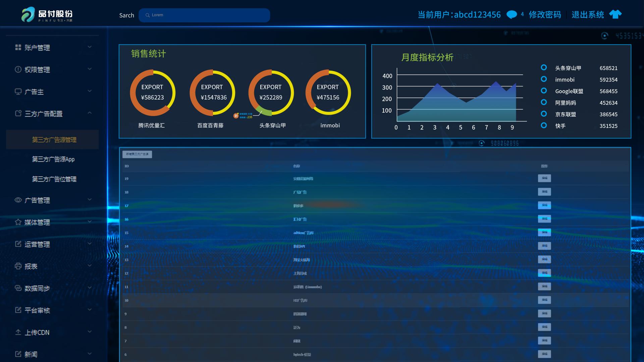Click the 销售统计 heading

(149, 54)
